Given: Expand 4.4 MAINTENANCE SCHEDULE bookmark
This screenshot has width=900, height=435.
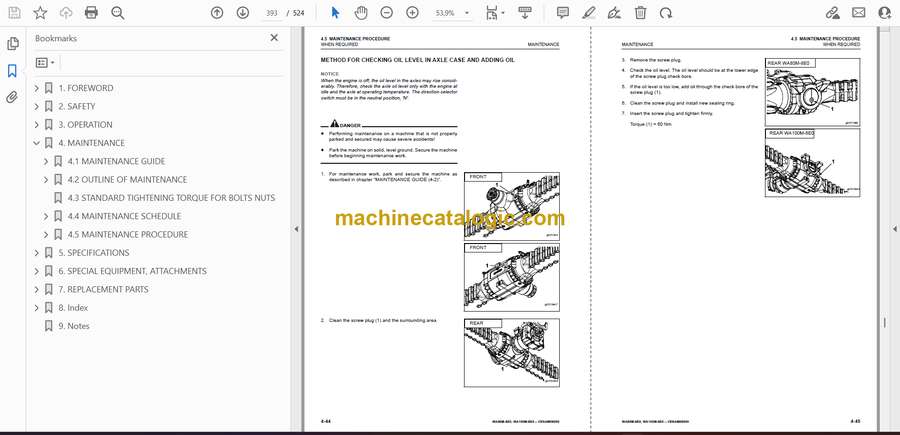Looking at the screenshot, I should click(x=46, y=216).
